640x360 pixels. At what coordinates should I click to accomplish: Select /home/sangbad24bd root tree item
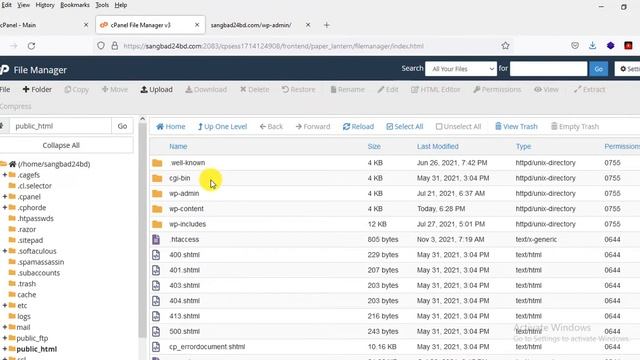(x=54, y=164)
